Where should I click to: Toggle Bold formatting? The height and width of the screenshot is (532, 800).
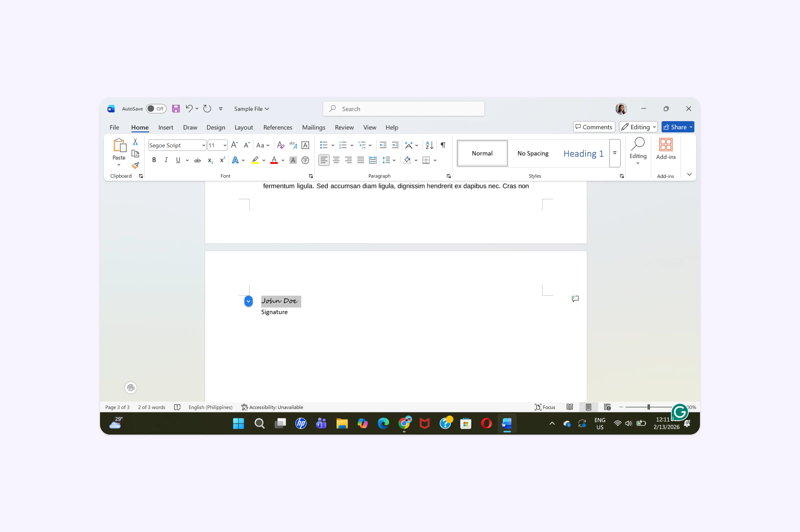tap(154, 160)
